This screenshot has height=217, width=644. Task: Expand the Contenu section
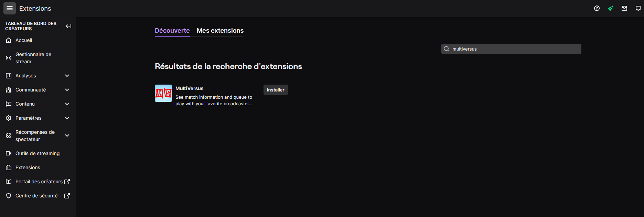[x=67, y=104]
